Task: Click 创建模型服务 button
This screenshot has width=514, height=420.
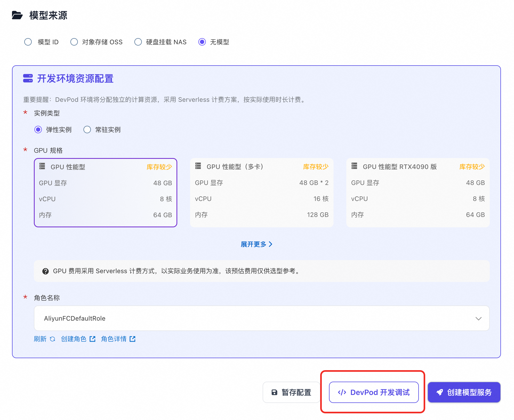Action: [464, 392]
